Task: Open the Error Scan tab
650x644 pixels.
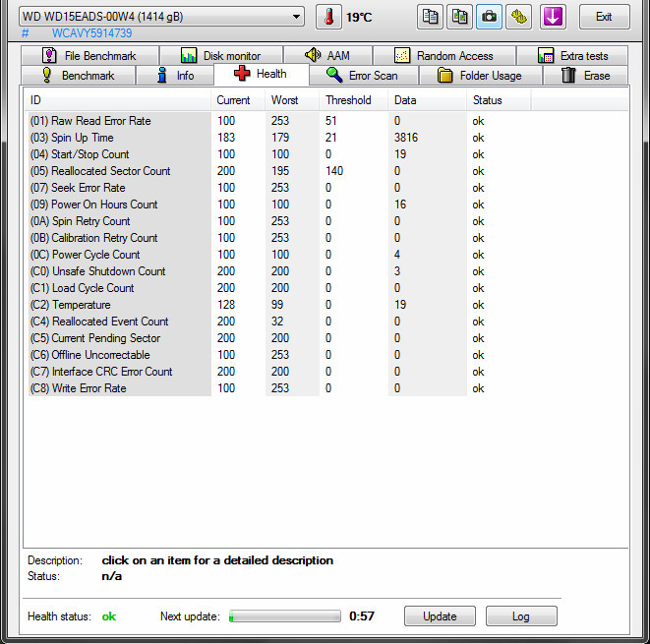Action: click(x=364, y=76)
